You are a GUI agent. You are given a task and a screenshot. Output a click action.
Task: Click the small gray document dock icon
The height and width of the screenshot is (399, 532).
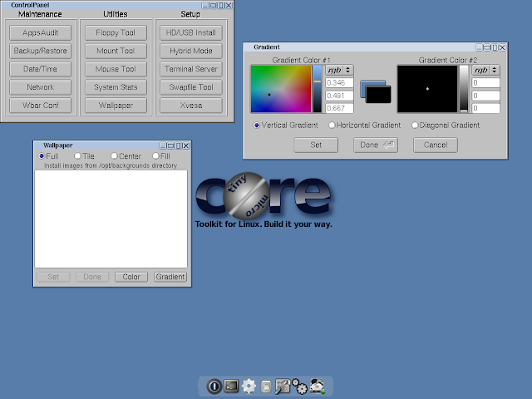266,387
